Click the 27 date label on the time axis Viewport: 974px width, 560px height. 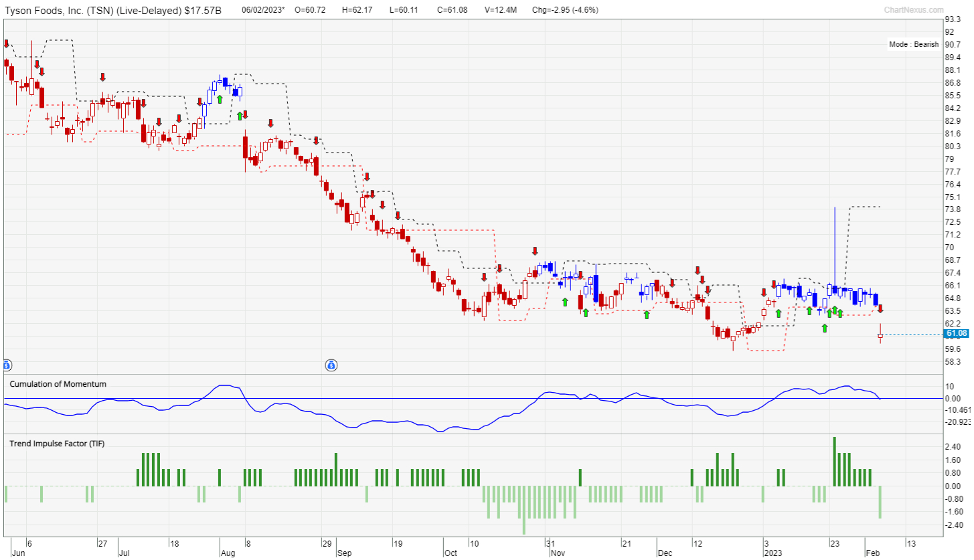pyautogui.click(x=102, y=543)
